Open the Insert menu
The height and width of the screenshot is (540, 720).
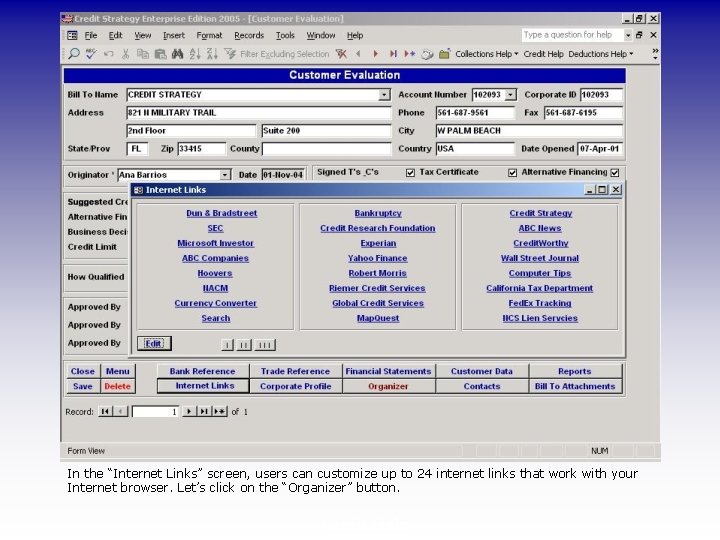pyautogui.click(x=174, y=35)
